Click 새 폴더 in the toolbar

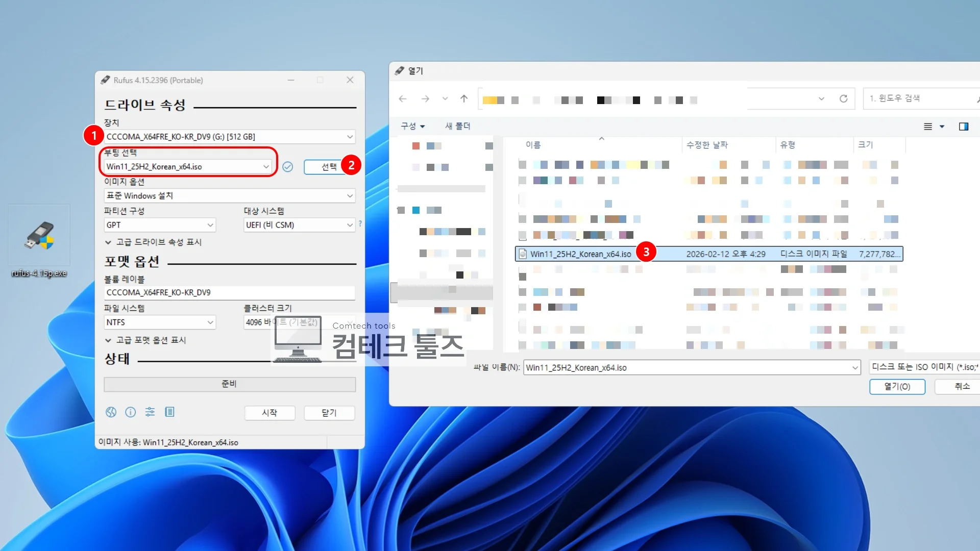click(x=457, y=126)
